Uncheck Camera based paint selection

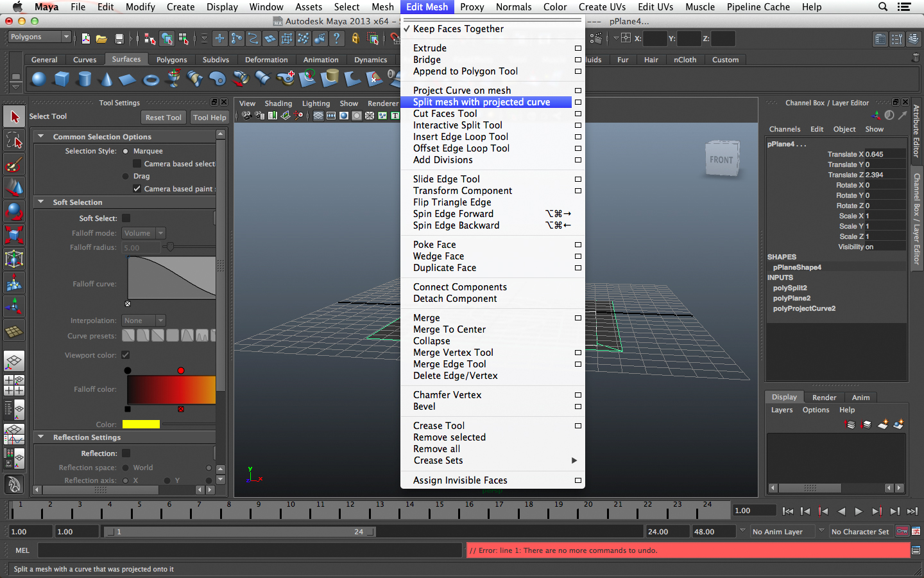[137, 189]
